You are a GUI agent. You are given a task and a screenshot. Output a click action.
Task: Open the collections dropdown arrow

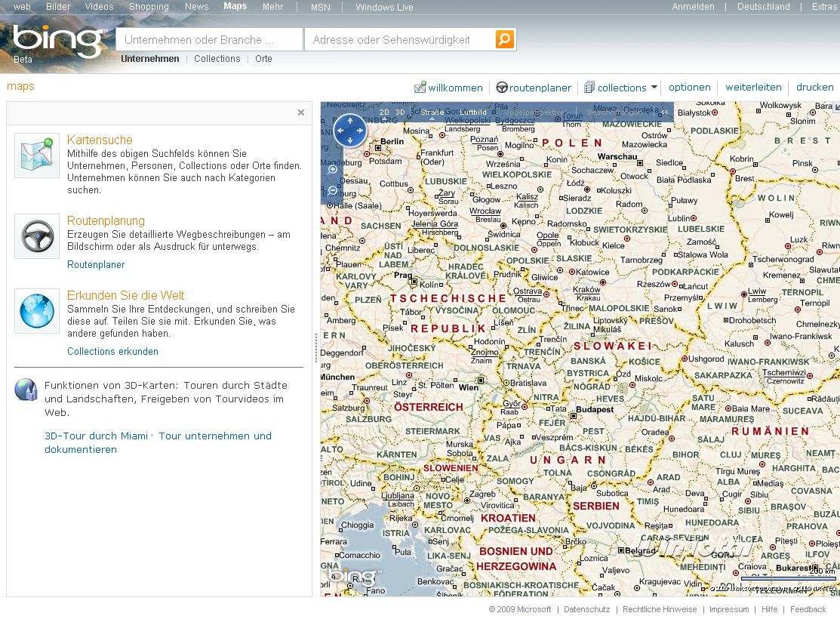(x=654, y=87)
